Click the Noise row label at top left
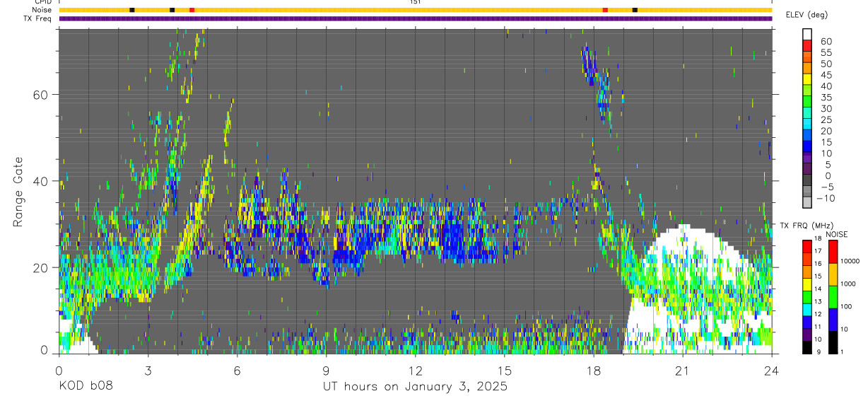Screen dimensions: 868x401 (x=43, y=10)
